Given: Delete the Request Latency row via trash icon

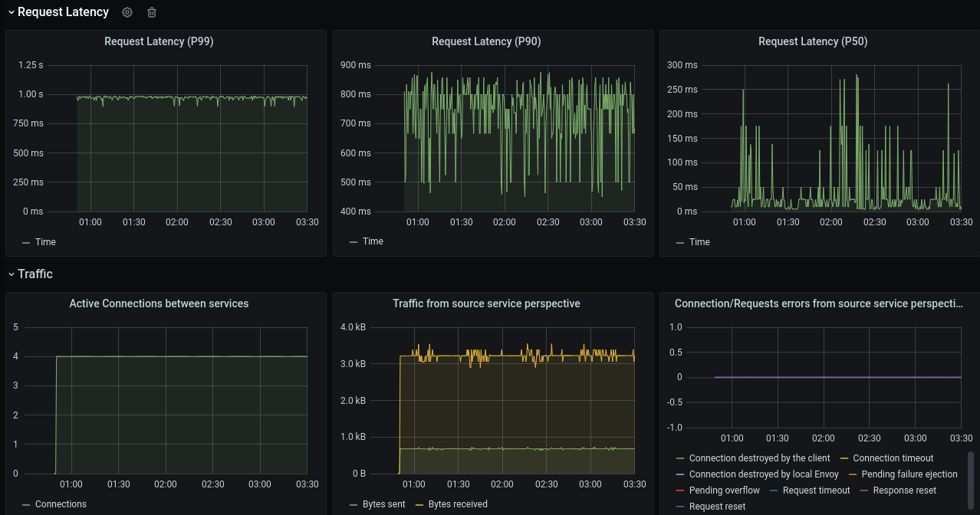Looking at the screenshot, I should point(152,12).
